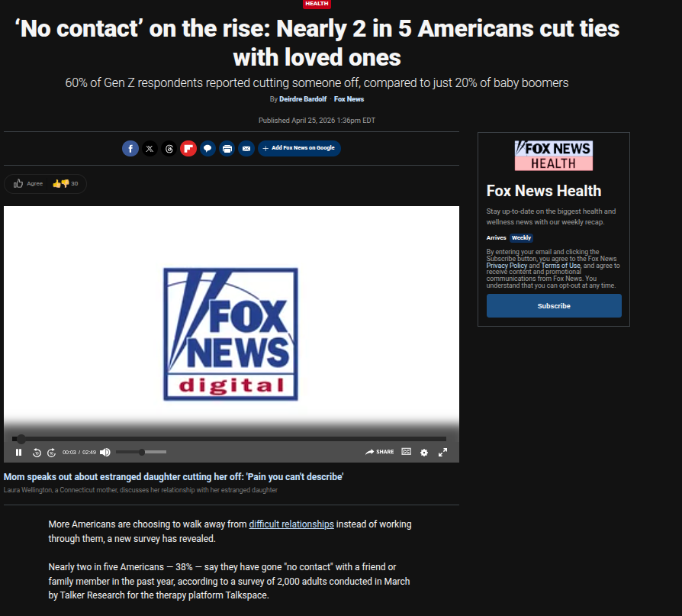Open video title about estranged daughter
The height and width of the screenshot is (616, 682).
pos(173,476)
